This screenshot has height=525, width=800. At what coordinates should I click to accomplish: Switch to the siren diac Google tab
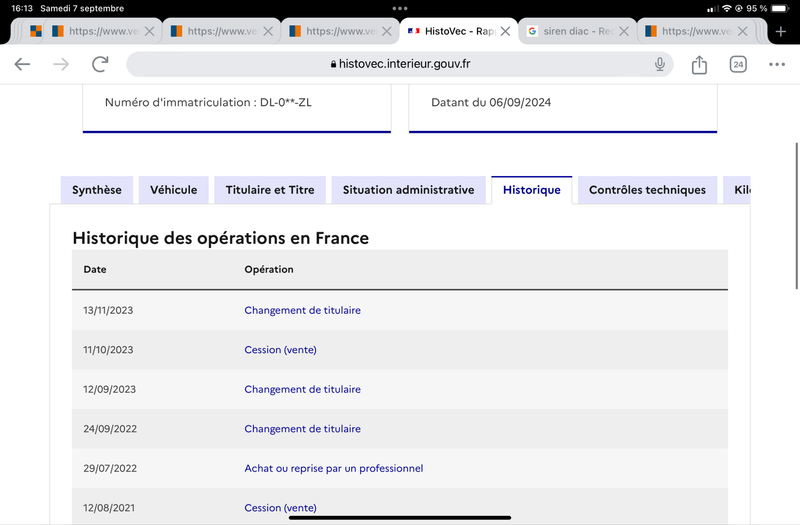572,32
